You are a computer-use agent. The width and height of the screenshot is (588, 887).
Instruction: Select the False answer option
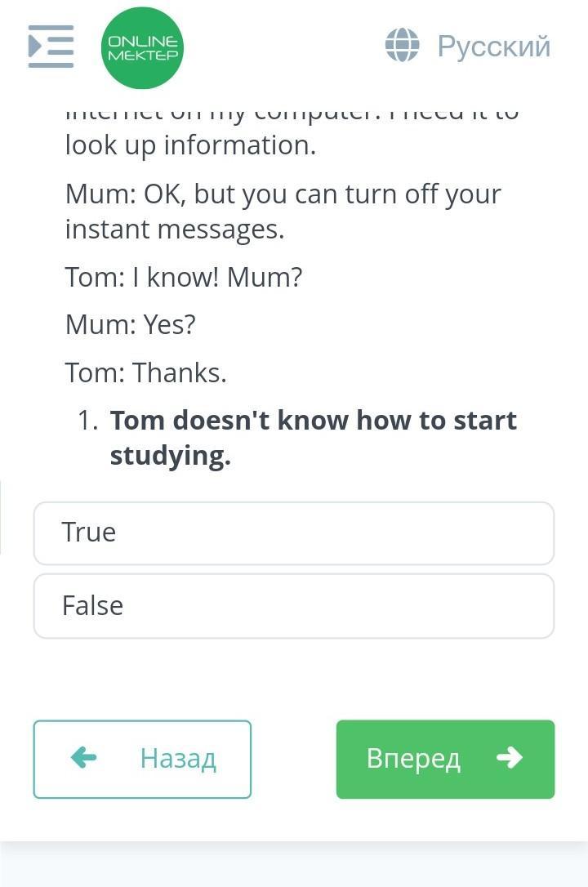pos(293,606)
